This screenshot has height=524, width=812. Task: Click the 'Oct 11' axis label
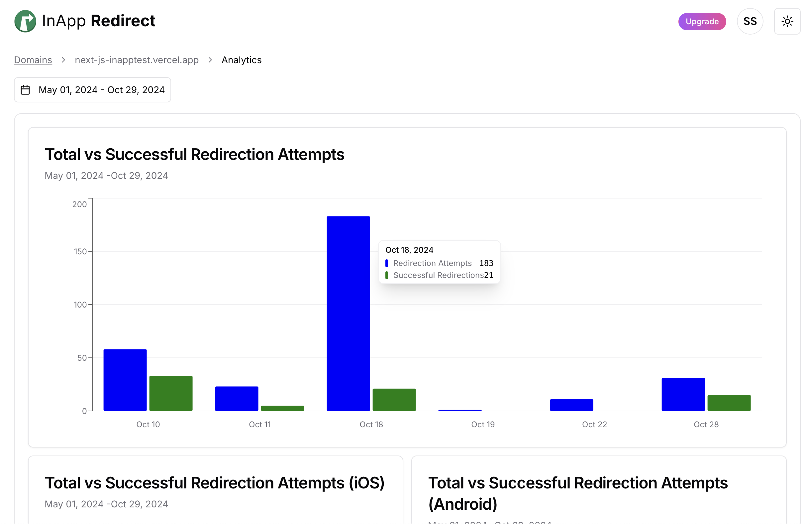point(260,424)
